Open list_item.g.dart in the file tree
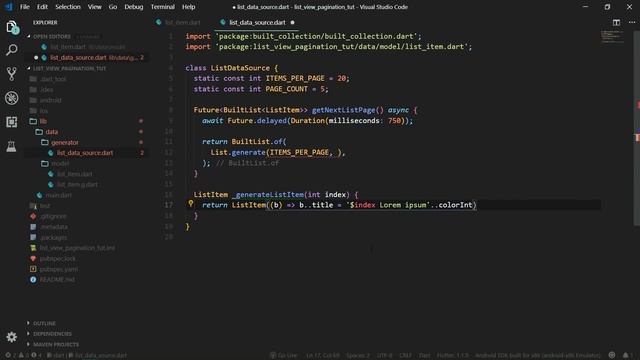The width and height of the screenshot is (640, 360). (77, 185)
